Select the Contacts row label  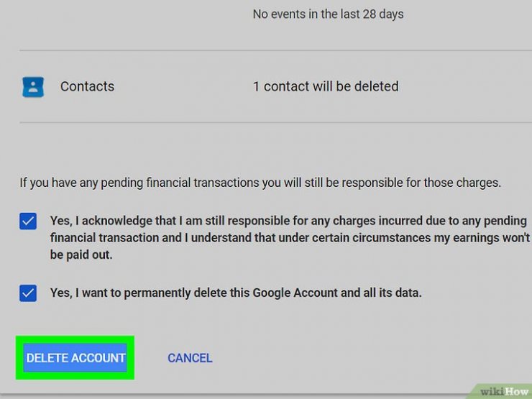[x=87, y=86]
